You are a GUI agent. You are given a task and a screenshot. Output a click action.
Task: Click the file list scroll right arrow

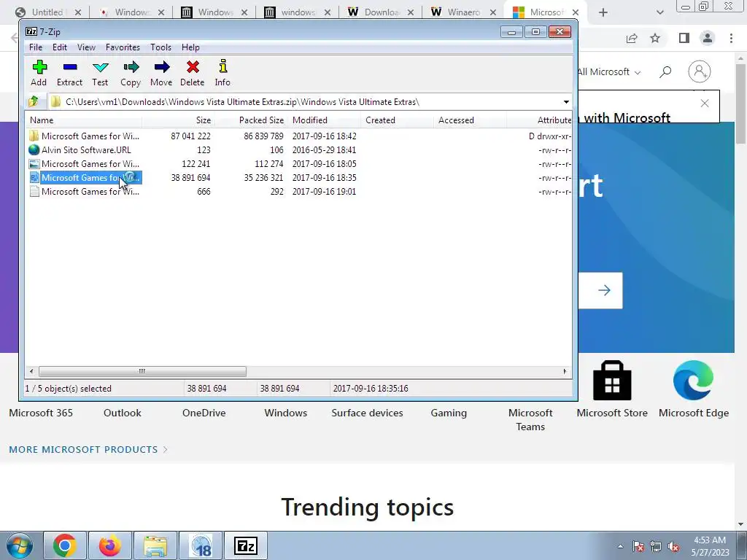565,371
